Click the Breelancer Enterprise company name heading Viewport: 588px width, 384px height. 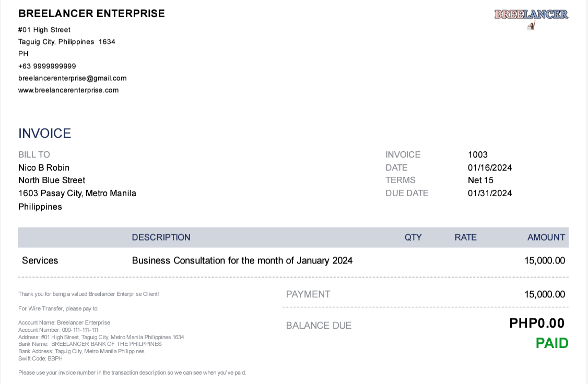(x=91, y=14)
